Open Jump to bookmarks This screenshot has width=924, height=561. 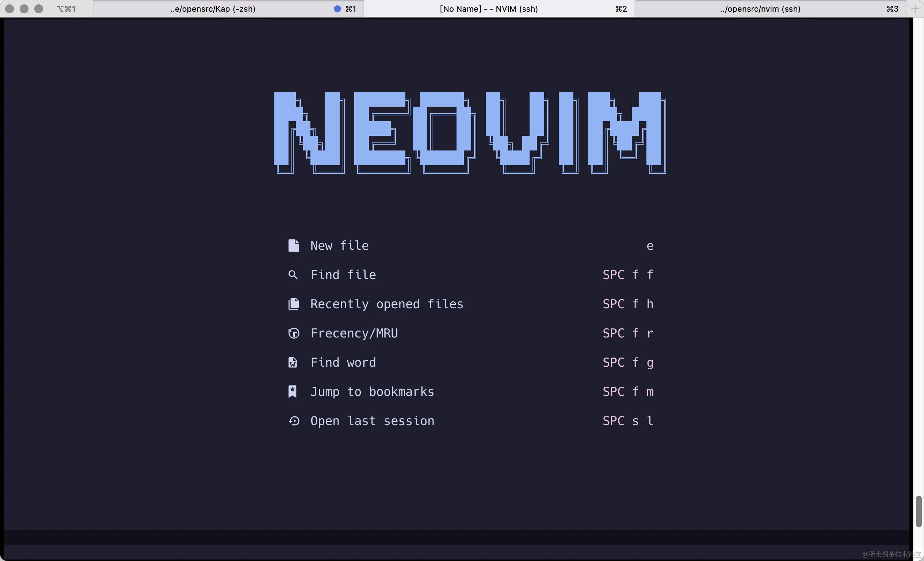[372, 391]
